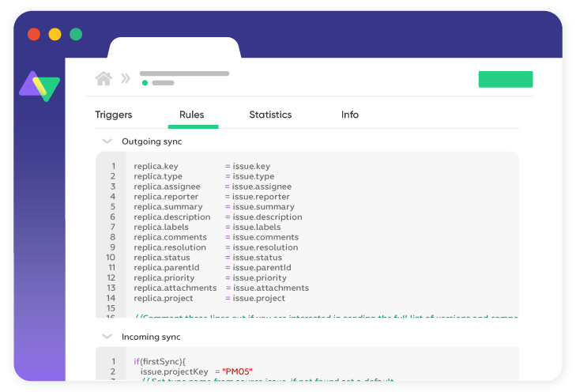The image size is (576, 392).
Task: Click the yellow window minimize dot
Action: click(x=55, y=34)
